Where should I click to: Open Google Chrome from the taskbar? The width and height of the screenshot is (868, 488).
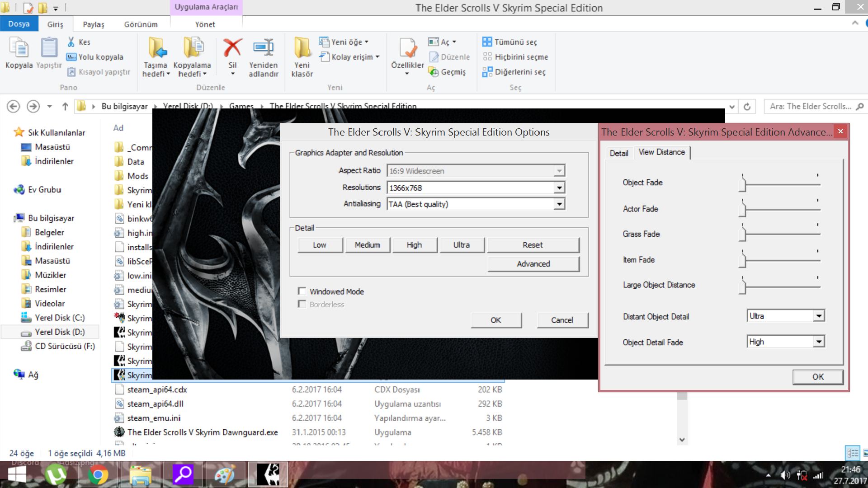98,474
